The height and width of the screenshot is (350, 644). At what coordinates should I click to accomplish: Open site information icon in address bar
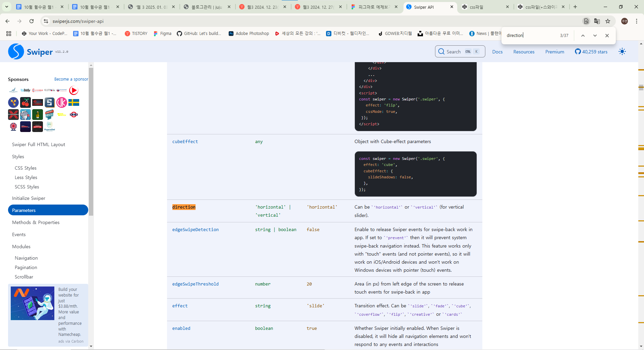tap(46, 21)
